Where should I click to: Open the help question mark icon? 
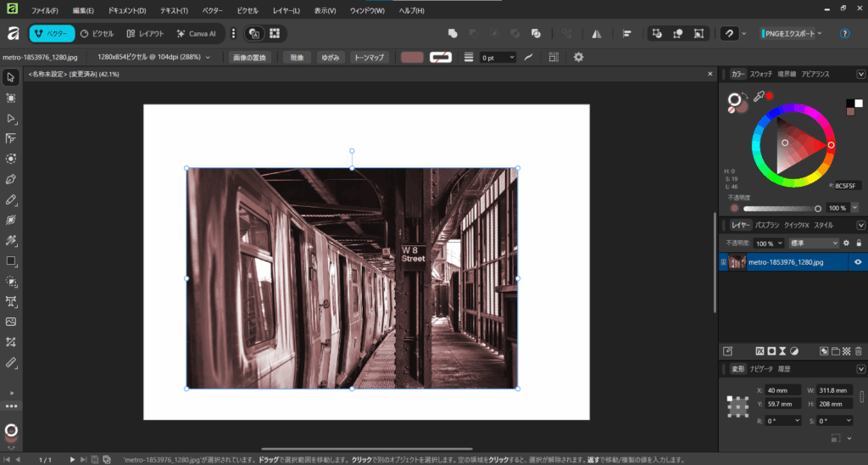click(844, 34)
